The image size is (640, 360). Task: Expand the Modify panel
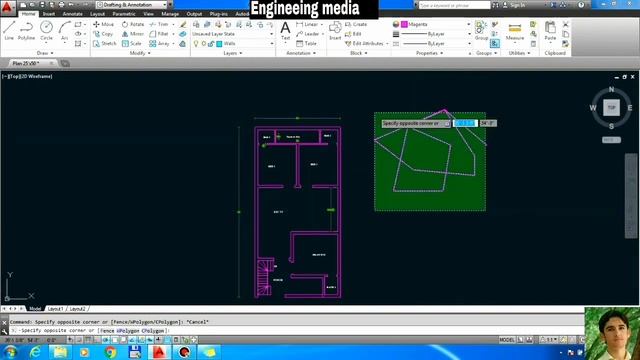[140, 53]
